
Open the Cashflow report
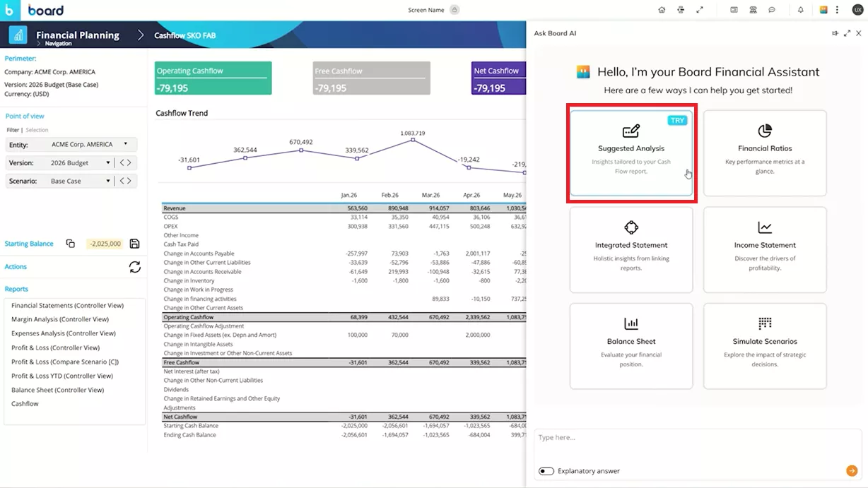(x=25, y=404)
